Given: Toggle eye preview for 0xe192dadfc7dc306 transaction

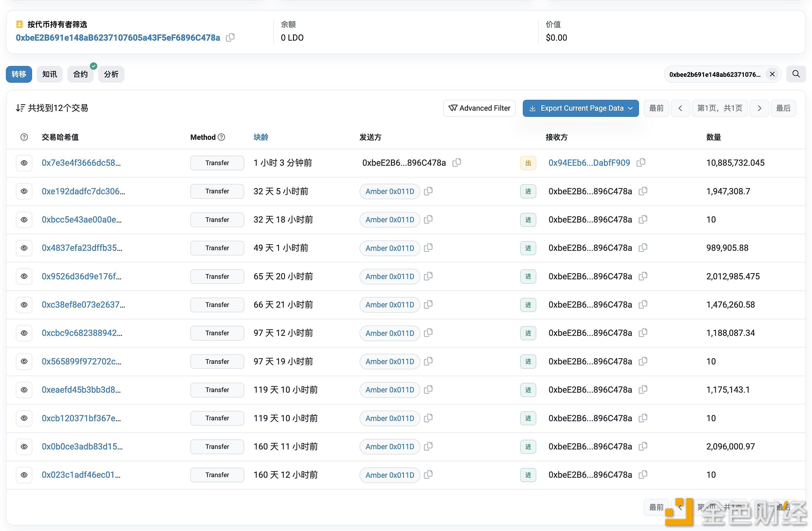Looking at the screenshot, I should [x=24, y=191].
